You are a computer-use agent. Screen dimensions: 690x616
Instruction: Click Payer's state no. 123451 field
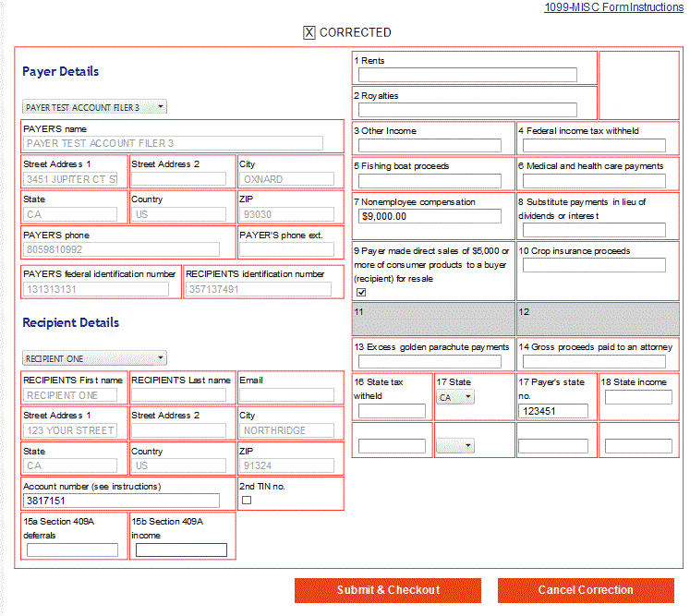(553, 411)
